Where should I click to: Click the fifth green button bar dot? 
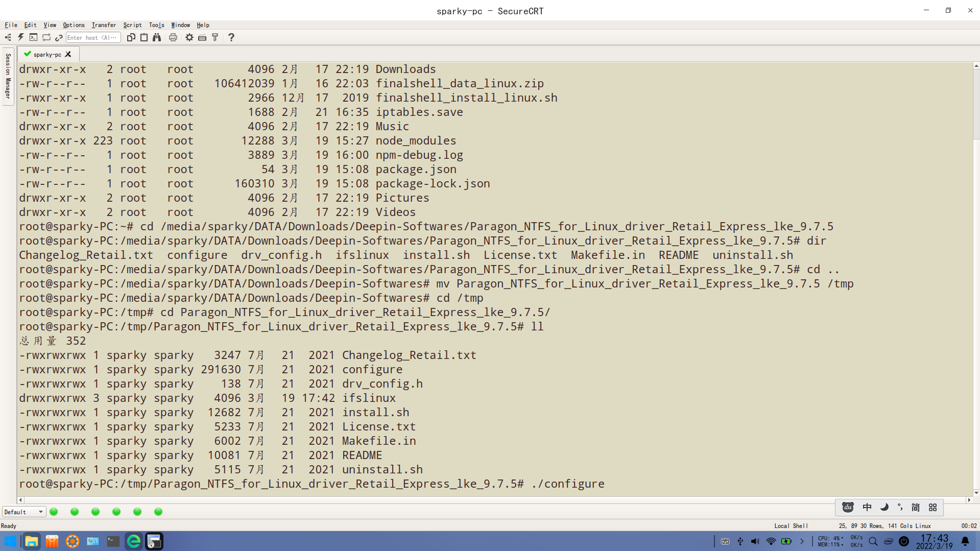point(137,512)
